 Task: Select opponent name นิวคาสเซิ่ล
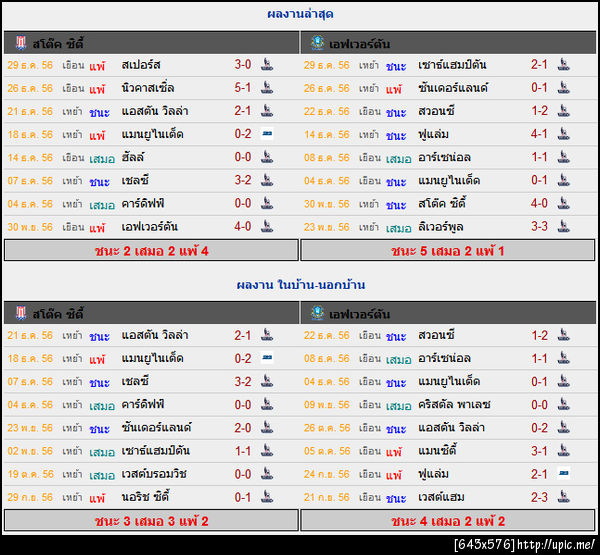coord(148,88)
